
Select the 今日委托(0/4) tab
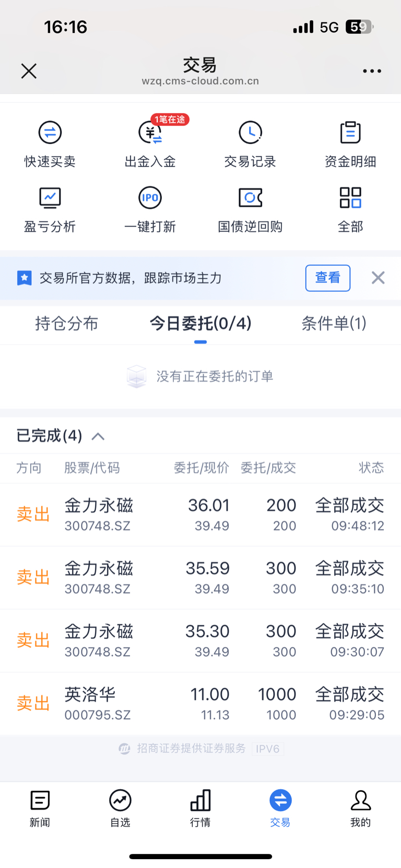(x=200, y=324)
